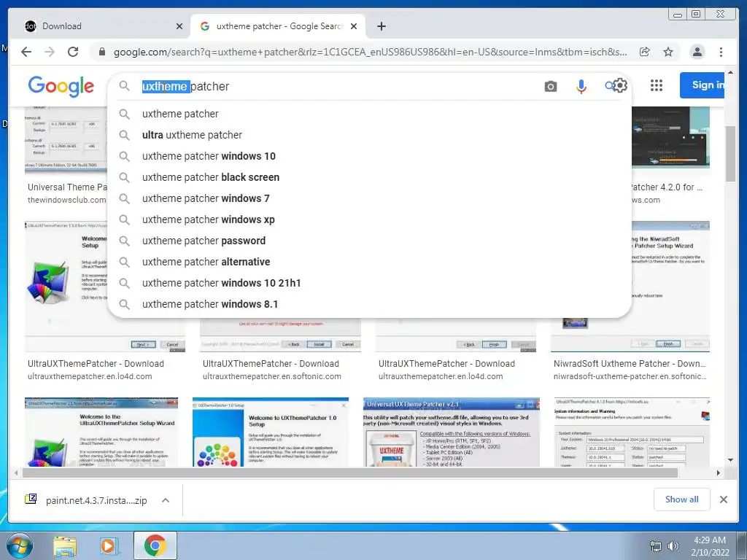Viewport: 747px width, 560px height.
Task: Open the Google apps grid
Action: (x=657, y=85)
